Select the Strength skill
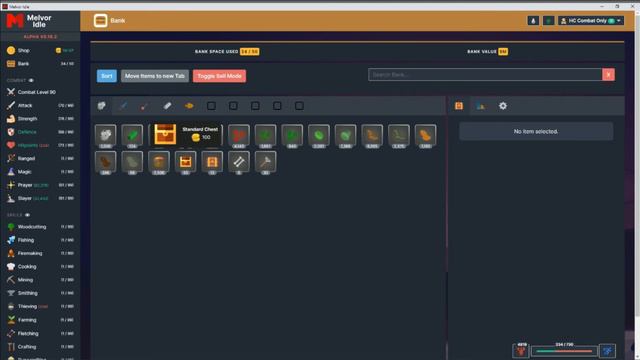The width and height of the screenshot is (640, 360). point(40,119)
